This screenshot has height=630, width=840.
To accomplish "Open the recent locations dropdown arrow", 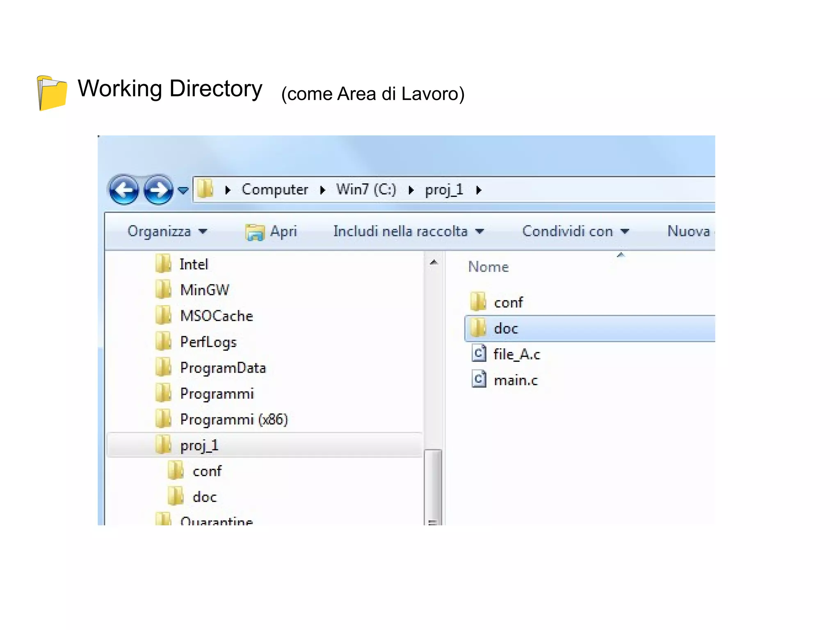I will coord(183,190).
